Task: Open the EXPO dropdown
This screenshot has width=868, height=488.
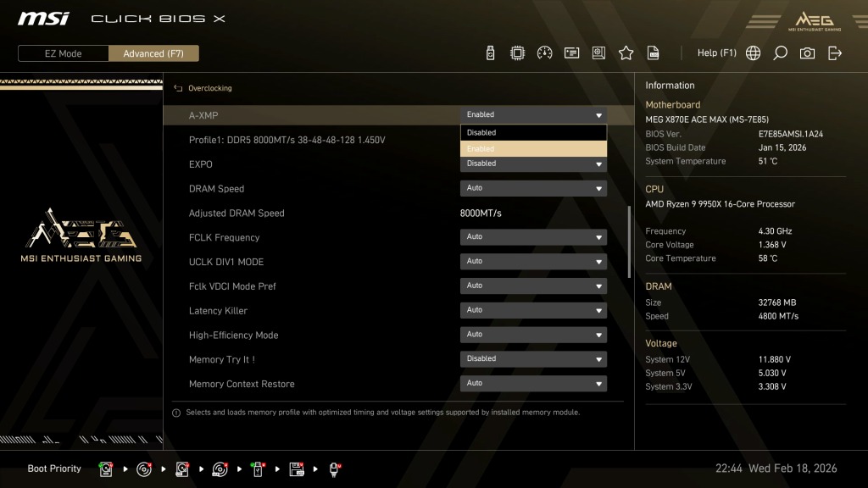Action: [x=533, y=164]
